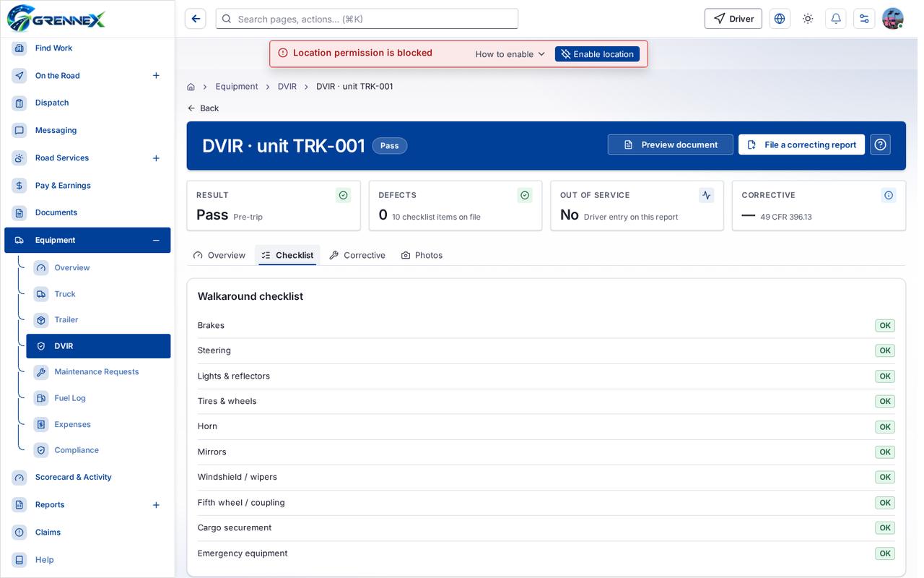
Task: Open the settings sliders icon
Action: point(864,19)
